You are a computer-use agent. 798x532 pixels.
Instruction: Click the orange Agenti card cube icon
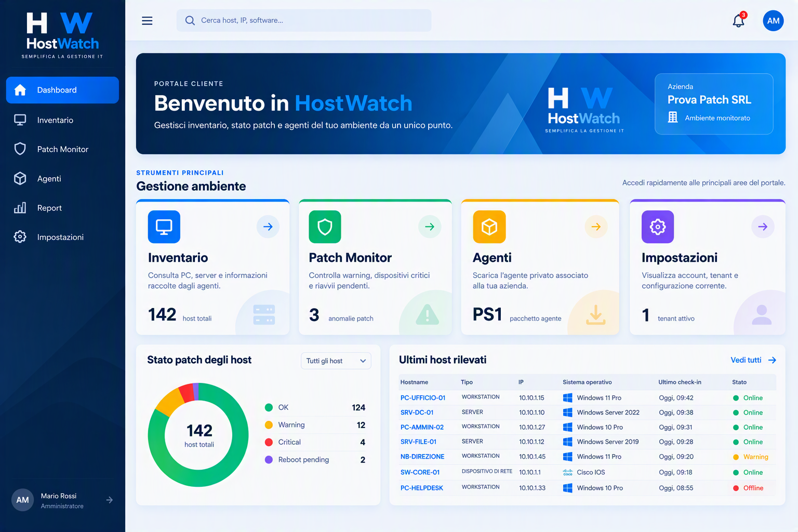click(x=489, y=227)
